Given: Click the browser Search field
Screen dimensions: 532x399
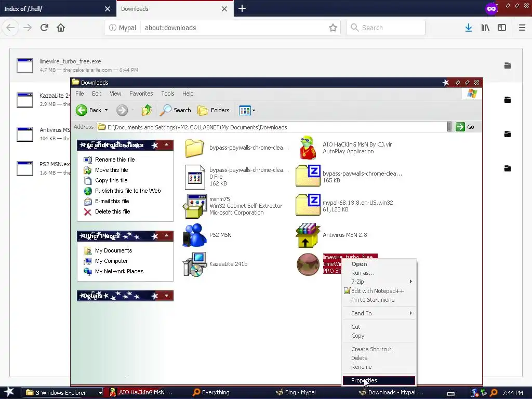Looking at the screenshot, I should (386, 28).
